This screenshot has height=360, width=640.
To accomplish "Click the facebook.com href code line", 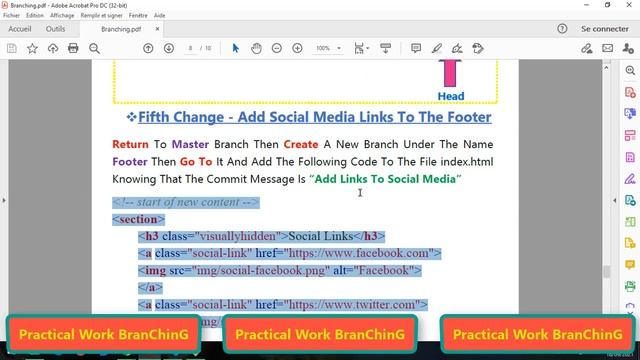I will pos(289,253).
